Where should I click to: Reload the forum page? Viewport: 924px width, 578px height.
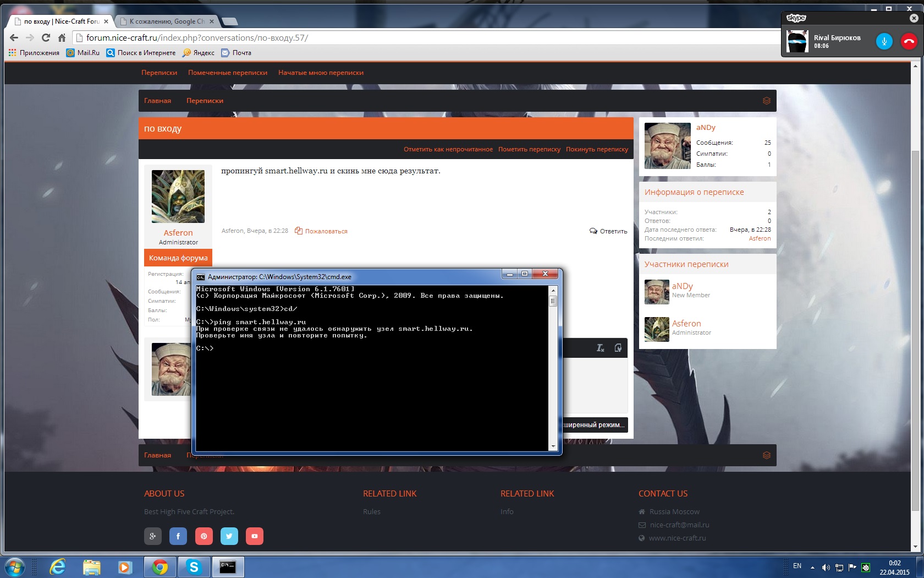[x=46, y=38]
